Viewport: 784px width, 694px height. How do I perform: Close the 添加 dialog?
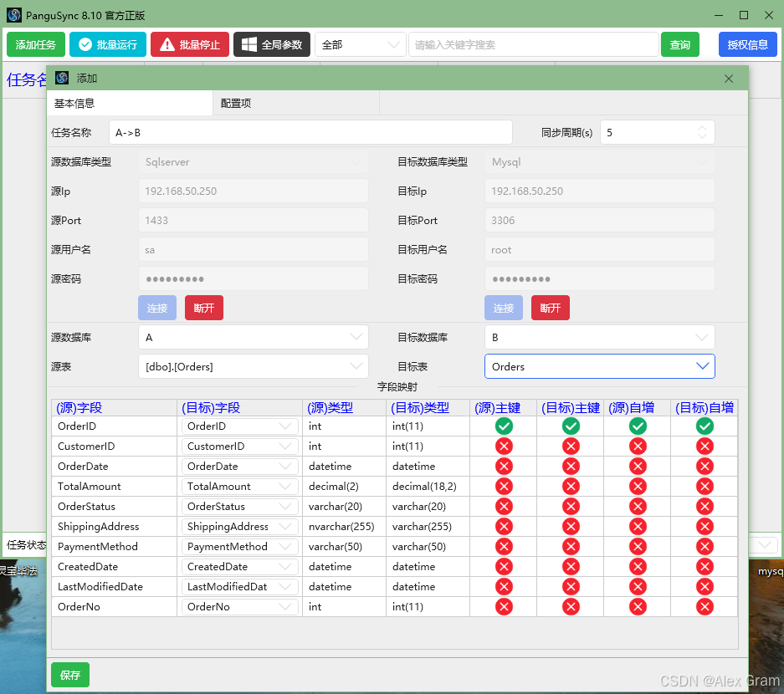729,79
